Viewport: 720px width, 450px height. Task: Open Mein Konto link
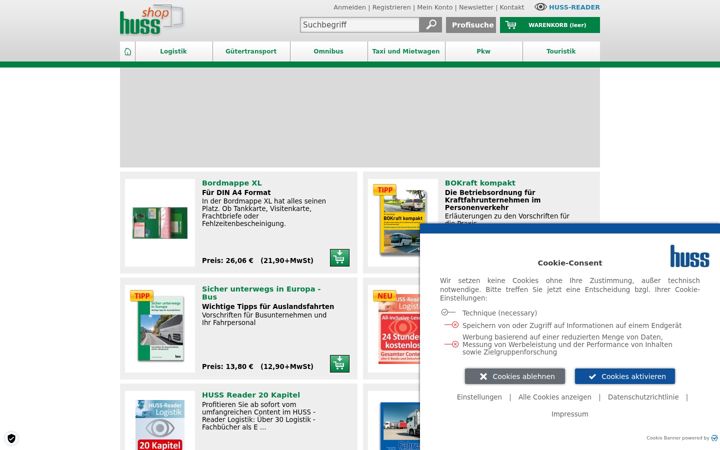pyautogui.click(x=434, y=7)
